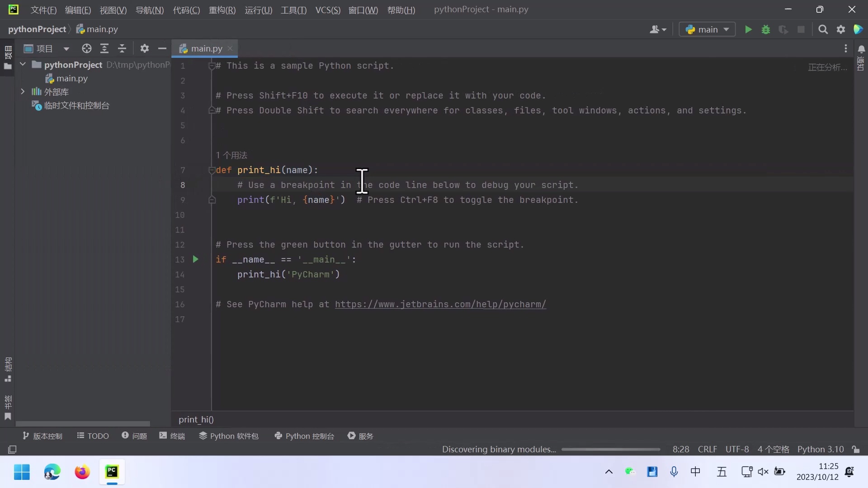
Task: Collapse all items in project panel
Action: pyautogui.click(x=122, y=48)
